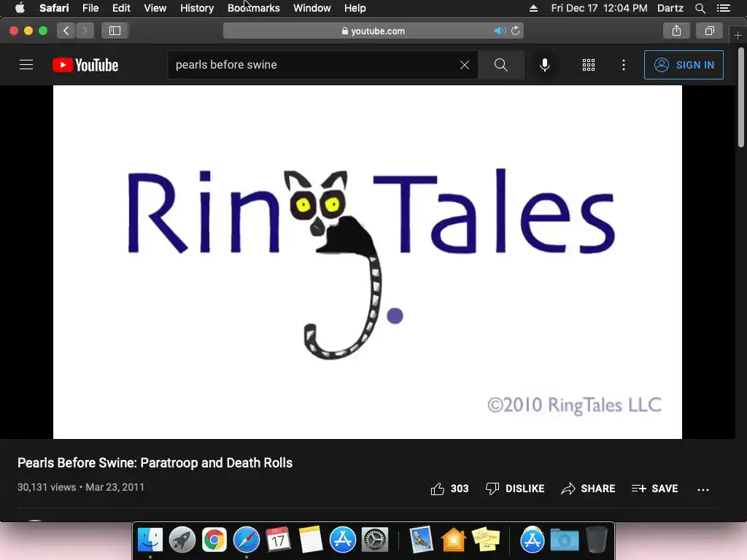Click the DISLIKE button
747x560 pixels.
click(515, 489)
